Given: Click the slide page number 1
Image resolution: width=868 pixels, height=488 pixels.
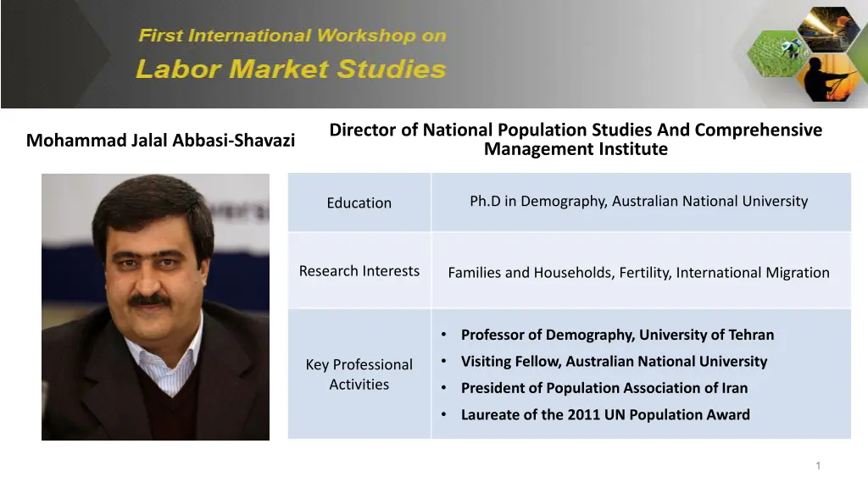Looking at the screenshot, I should (x=818, y=465).
